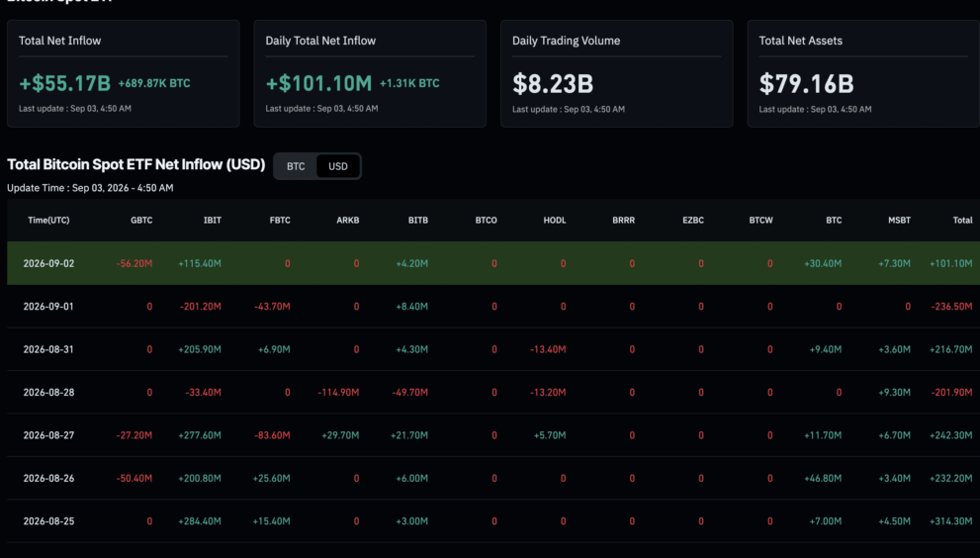Click the +314.30M total for 2026-08-25
The height and width of the screenshot is (558, 980).
tap(950, 521)
